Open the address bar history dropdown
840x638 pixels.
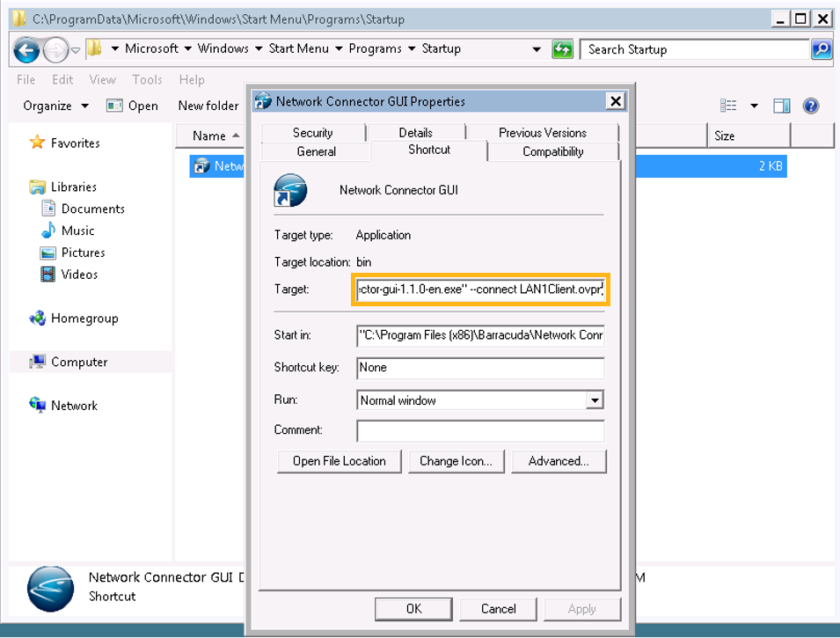(537, 49)
